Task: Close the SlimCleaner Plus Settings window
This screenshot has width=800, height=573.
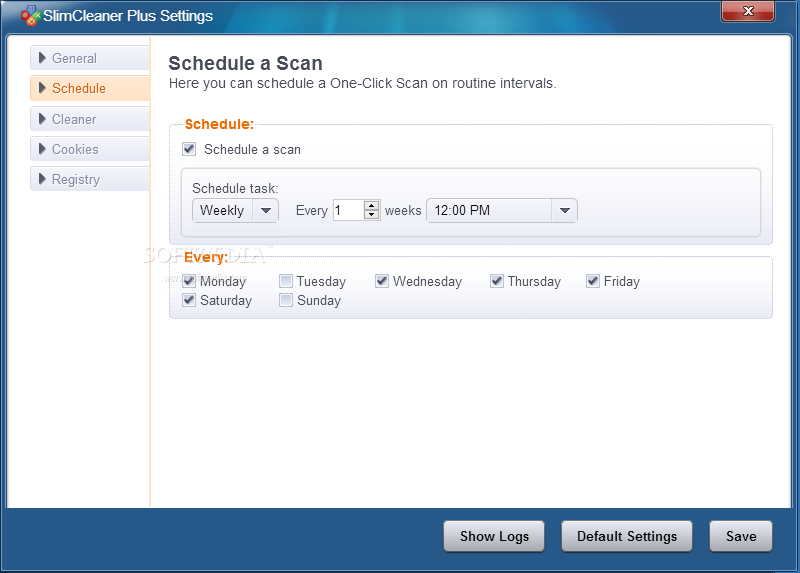Action: click(748, 11)
